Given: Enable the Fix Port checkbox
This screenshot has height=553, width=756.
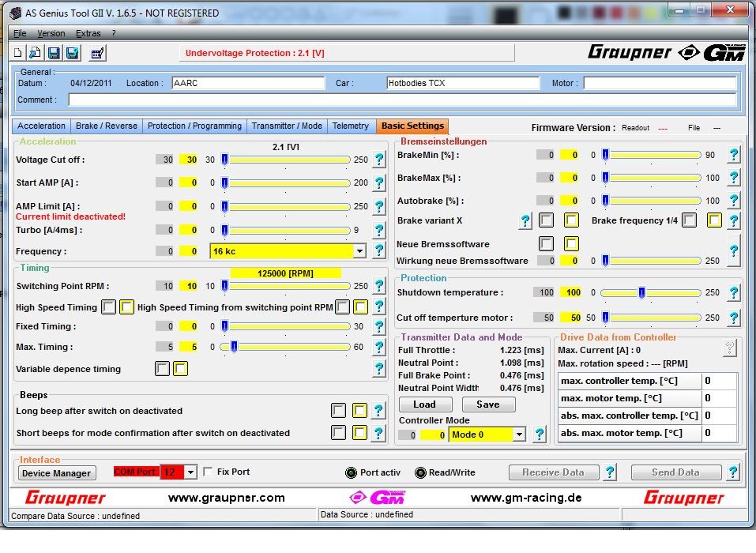Looking at the screenshot, I should tap(208, 472).
